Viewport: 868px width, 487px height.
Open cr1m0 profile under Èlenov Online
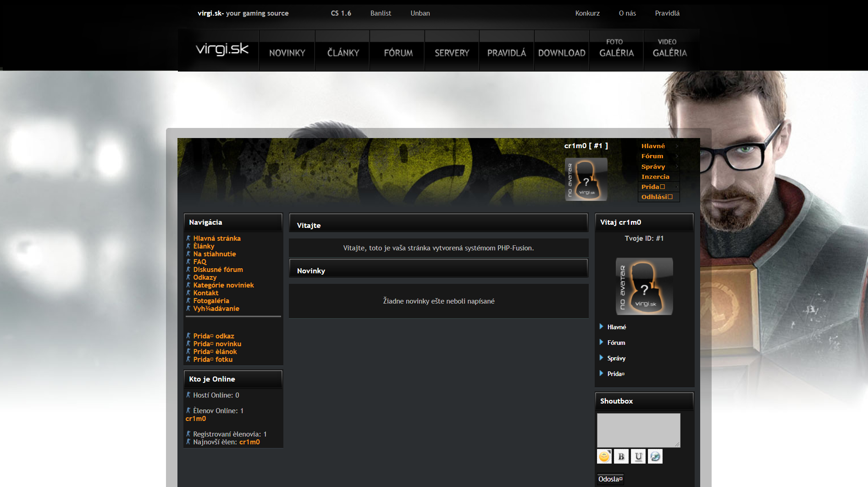click(x=196, y=419)
